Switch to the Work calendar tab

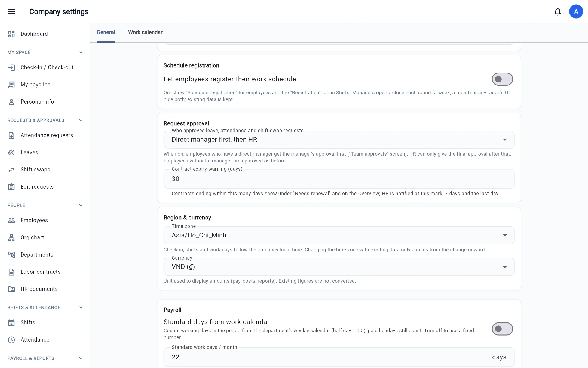click(x=145, y=32)
